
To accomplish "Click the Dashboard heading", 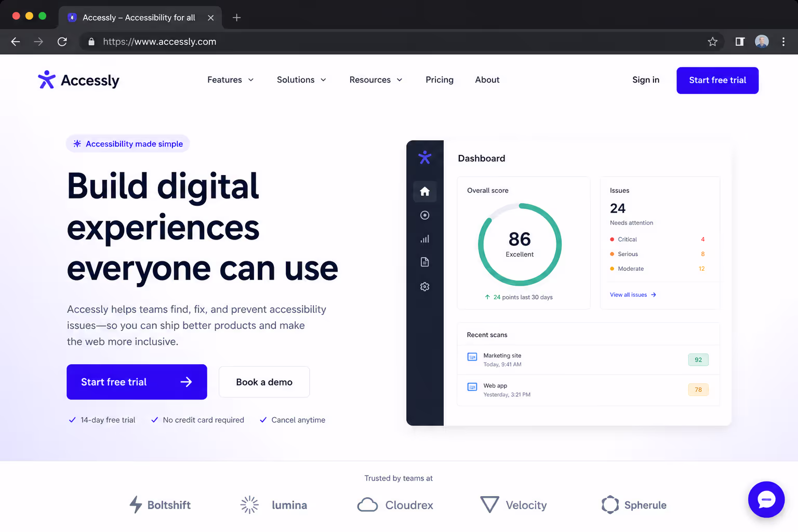I will click(481, 158).
